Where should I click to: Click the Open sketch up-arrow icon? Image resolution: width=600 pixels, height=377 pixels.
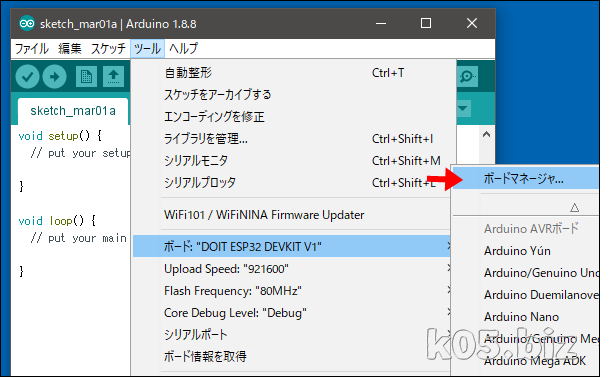click(x=113, y=77)
